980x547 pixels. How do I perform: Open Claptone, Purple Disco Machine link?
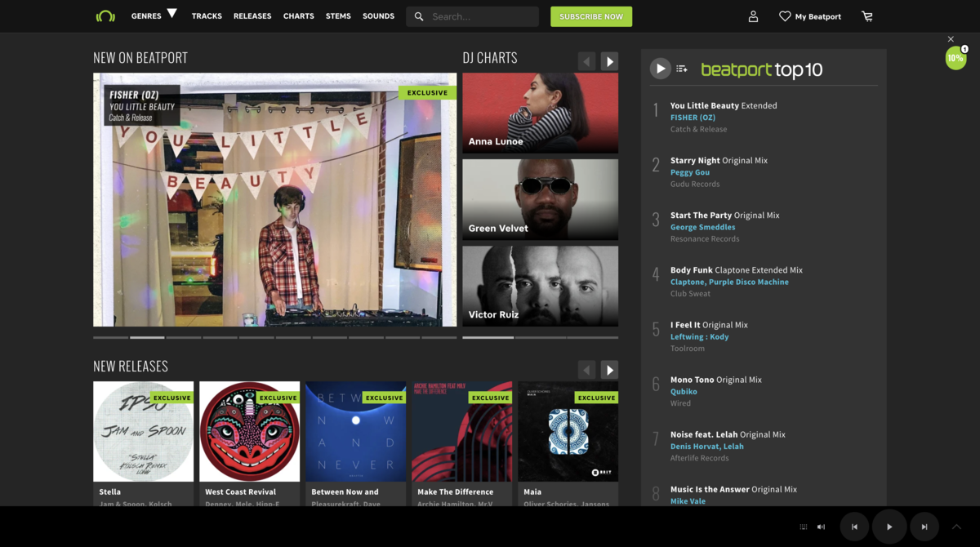[x=729, y=282]
